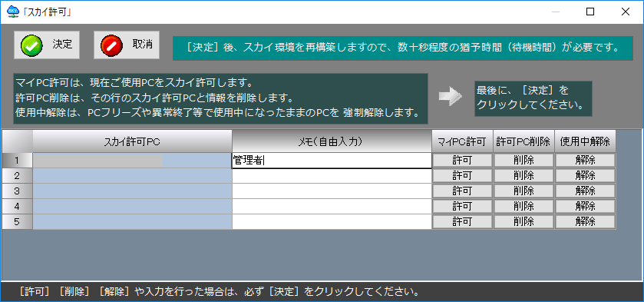Select row header number 5

[x=17, y=221]
